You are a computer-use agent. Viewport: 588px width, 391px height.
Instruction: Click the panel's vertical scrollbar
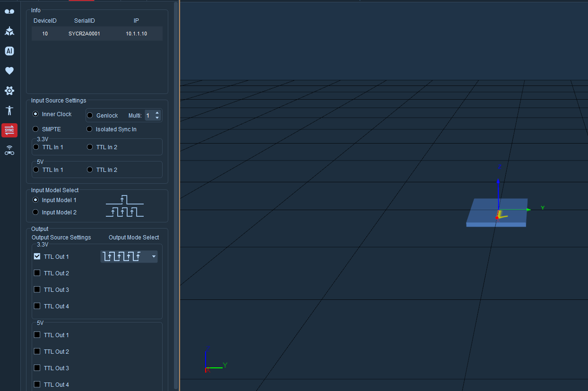click(x=176, y=194)
